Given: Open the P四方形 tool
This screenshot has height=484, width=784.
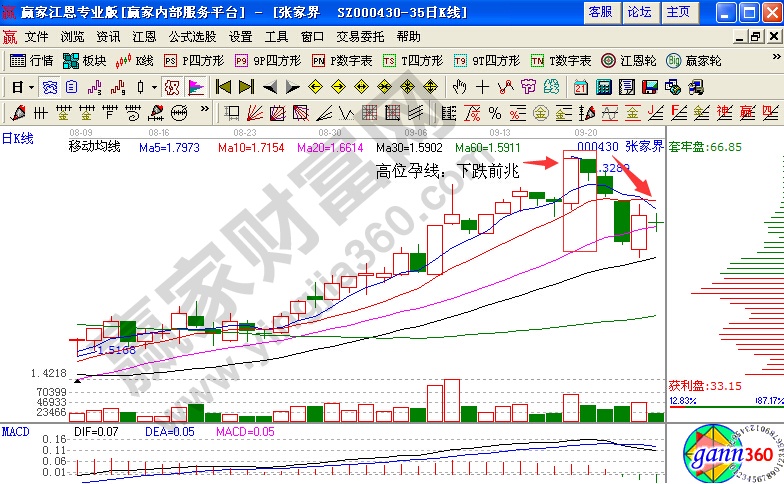Looking at the screenshot, I should coord(194,61).
